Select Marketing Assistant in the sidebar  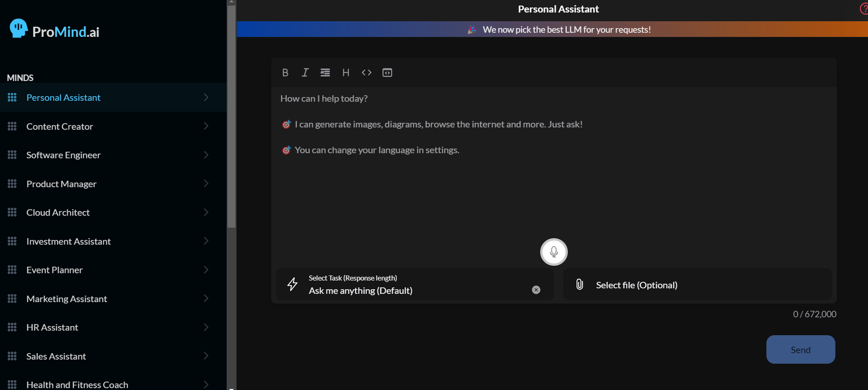coord(67,299)
